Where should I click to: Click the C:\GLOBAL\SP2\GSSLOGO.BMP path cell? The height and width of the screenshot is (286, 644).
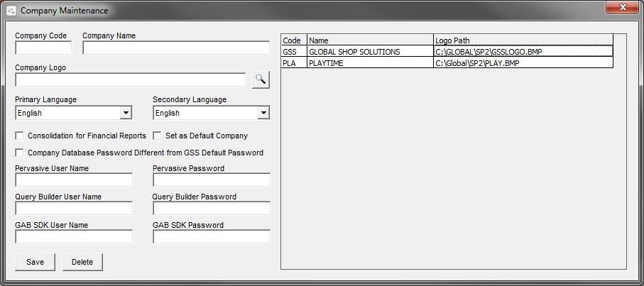(x=523, y=51)
